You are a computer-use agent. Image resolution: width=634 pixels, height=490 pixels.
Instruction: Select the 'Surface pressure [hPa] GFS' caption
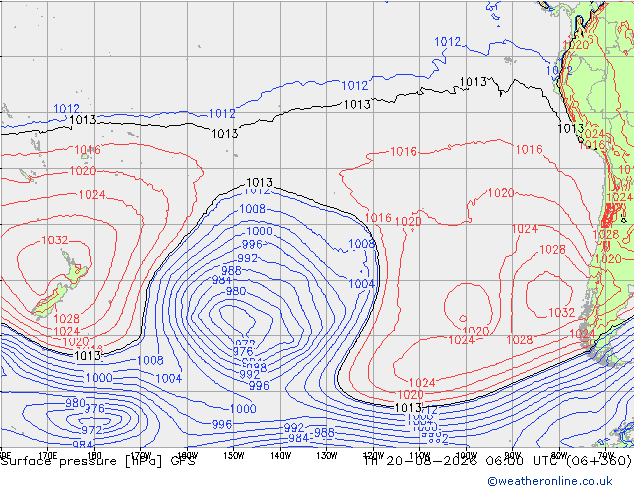coord(98,461)
